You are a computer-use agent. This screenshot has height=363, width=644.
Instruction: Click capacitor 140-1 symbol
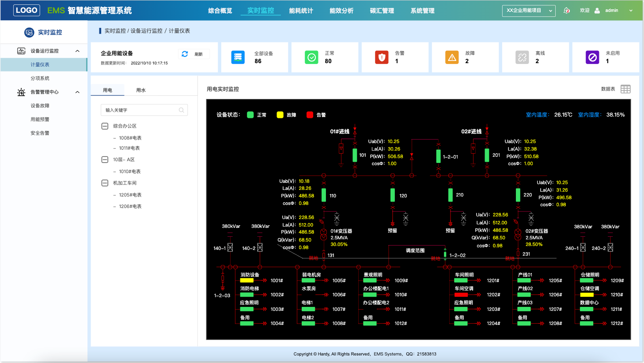(x=230, y=248)
